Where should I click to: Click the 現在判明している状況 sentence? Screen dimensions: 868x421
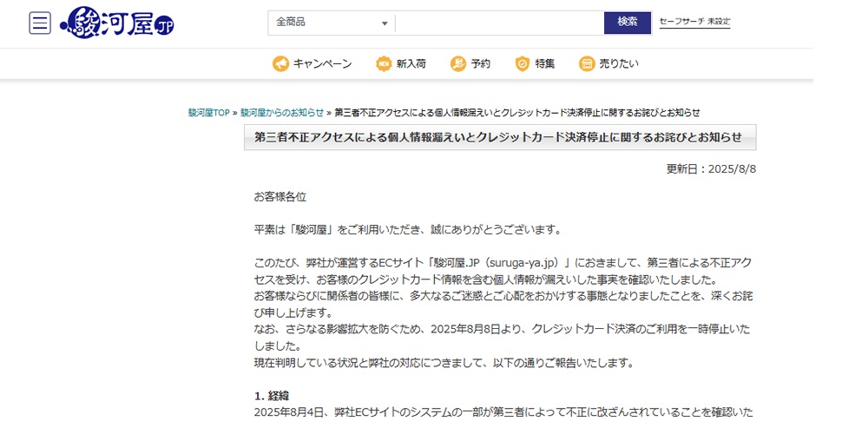pyautogui.click(x=444, y=364)
